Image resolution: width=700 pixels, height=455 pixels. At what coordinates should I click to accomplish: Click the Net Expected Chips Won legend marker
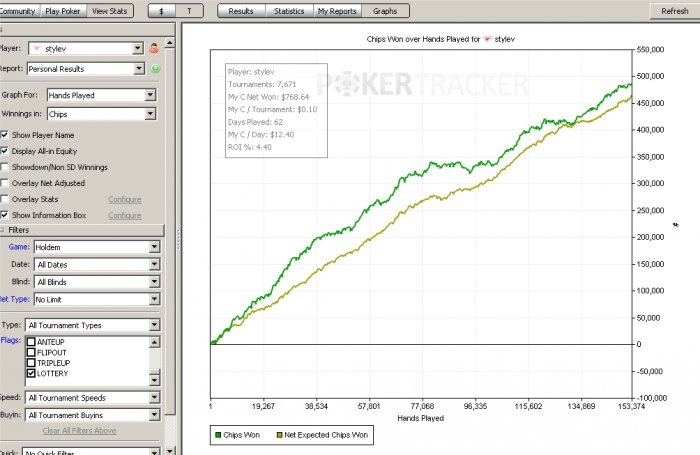(279, 435)
